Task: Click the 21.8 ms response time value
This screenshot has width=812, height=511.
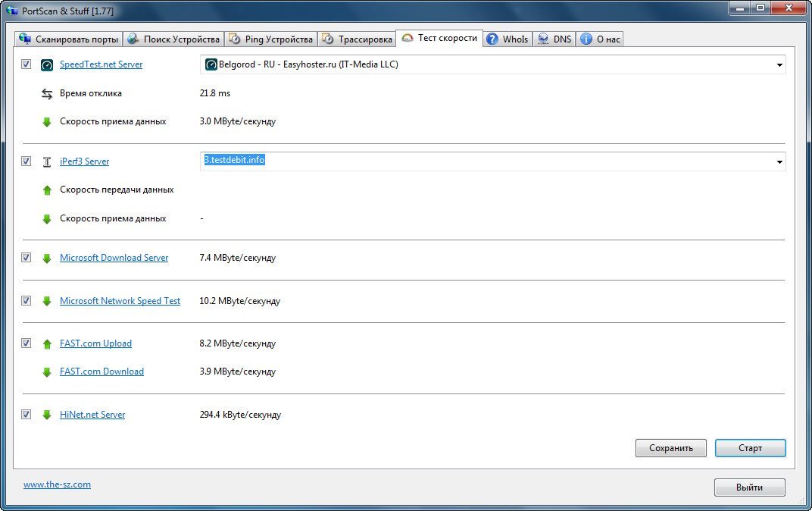Action: [215, 93]
